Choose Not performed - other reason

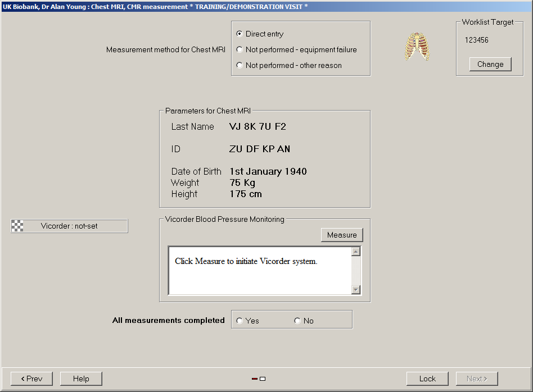pyautogui.click(x=240, y=66)
